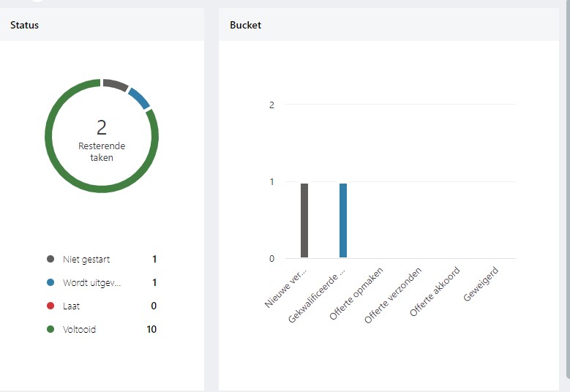The image size is (570, 392).
Task: Click the blue bar for Gekwalificeerde
Action: point(343,221)
